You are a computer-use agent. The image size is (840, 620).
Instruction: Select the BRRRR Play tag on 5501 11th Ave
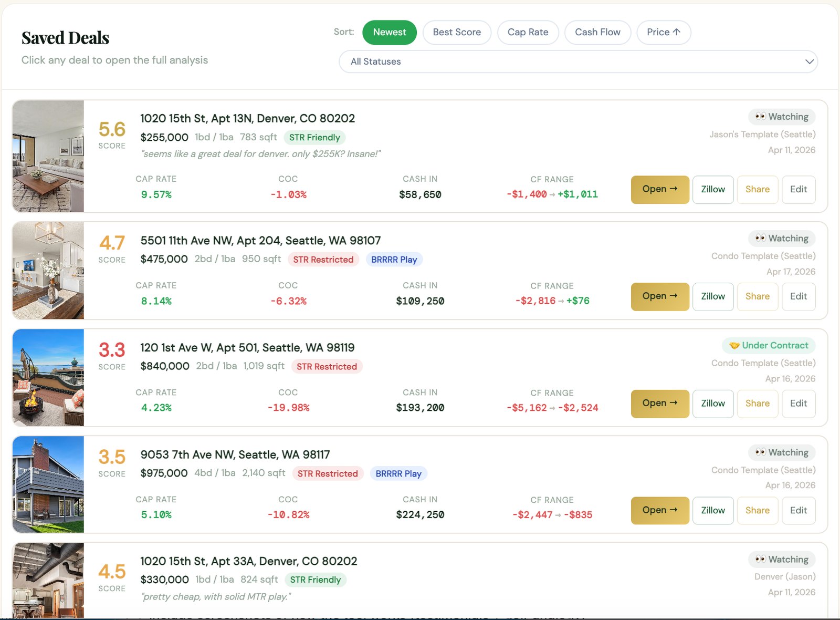point(394,259)
